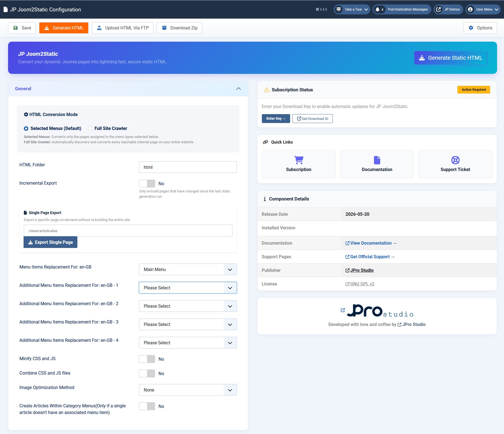Click Upload HTML Via FTP
Image resolution: width=504 pixels, height=434 pixels.
pyautogui.click(x=123, y=28)
